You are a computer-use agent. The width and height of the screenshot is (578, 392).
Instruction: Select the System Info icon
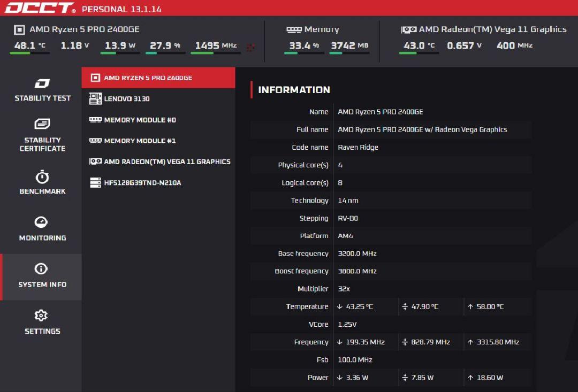[x=41, y=268]
